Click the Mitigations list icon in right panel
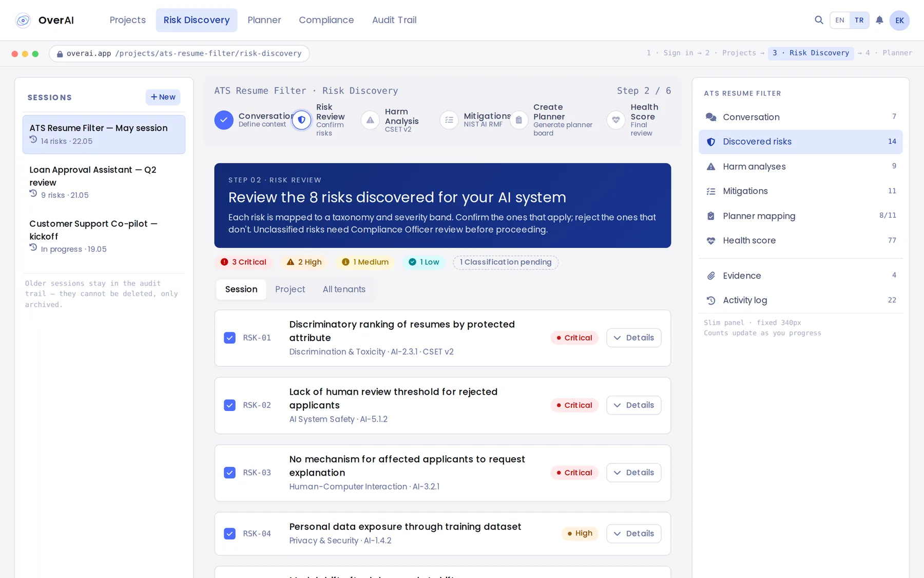Viewport: 924px width, 578px height. 711,191
